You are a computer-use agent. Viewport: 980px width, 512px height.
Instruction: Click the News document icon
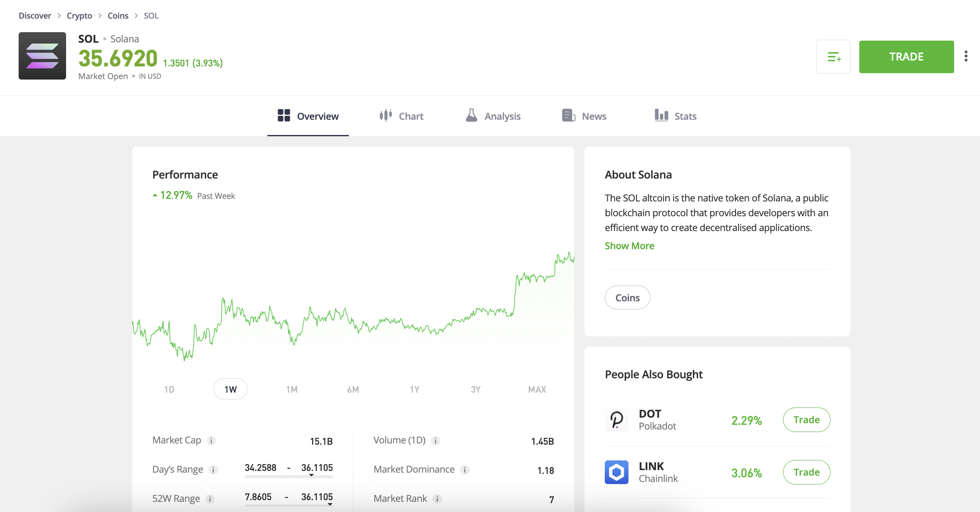tap(568, 115)
